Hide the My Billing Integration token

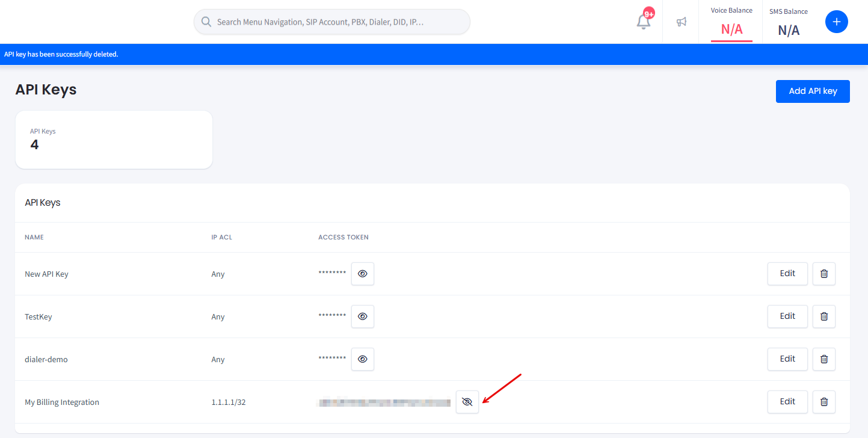pyautogui.click(x=467, y=402)
